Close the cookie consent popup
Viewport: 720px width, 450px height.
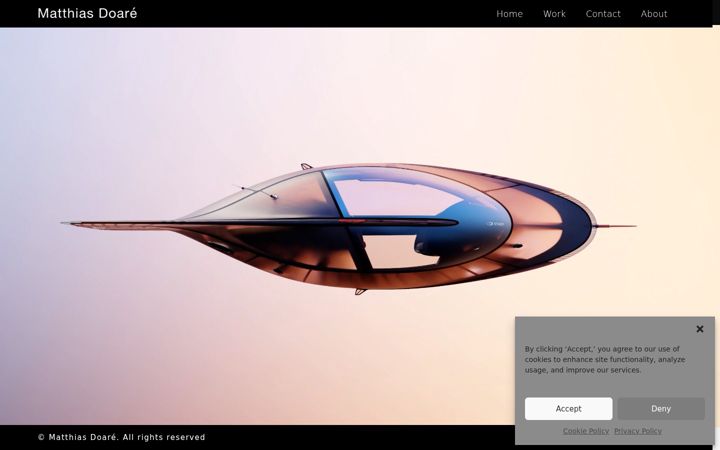tap(699, 329)
